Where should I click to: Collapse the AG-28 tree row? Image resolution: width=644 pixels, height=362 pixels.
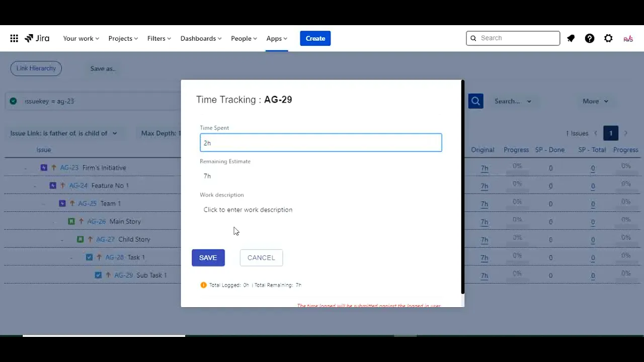pos(70,258)
